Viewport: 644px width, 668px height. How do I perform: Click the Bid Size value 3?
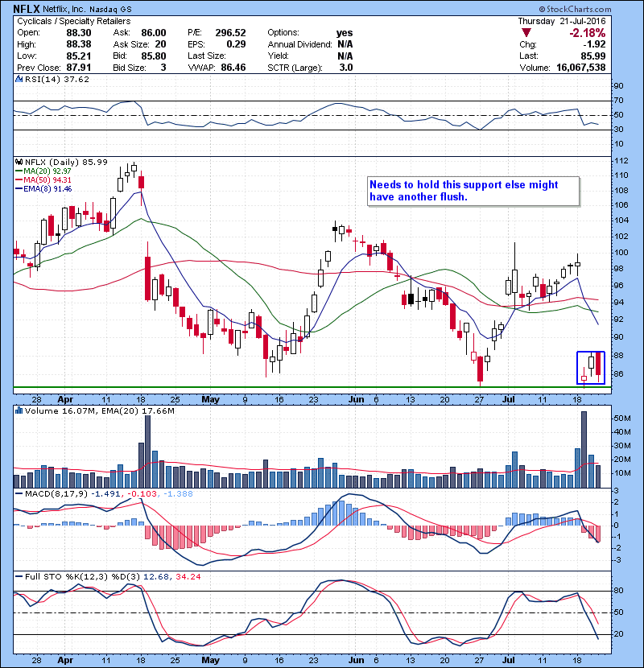(x=163, y=68)
